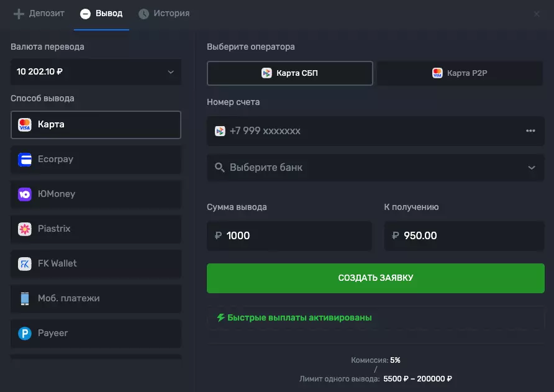Select the Карта P2P operator
This screenshot has height=392, width=554.
(x=460, y=73)
